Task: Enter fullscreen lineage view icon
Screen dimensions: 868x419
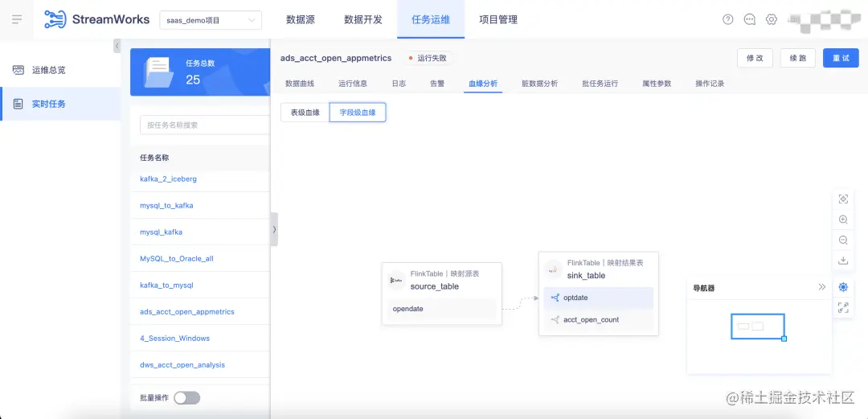Action: 843,307
